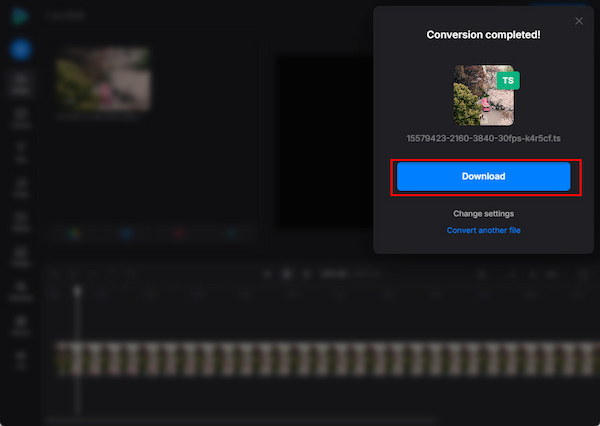Viewport: 600px width, 426px height.
Task: Select the video filmstrip clip on timeline
Action: tap(328, 359)
